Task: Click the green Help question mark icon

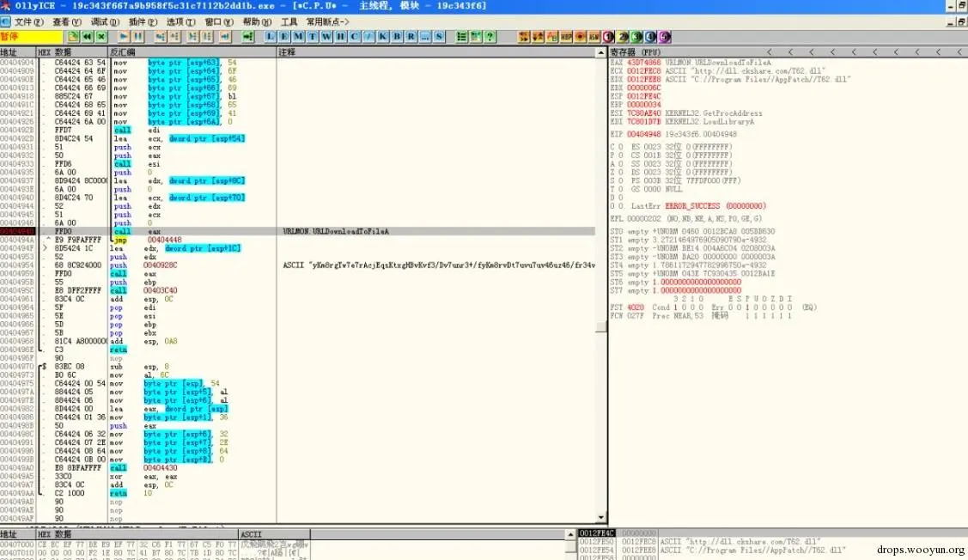Action: coord(490,36)
